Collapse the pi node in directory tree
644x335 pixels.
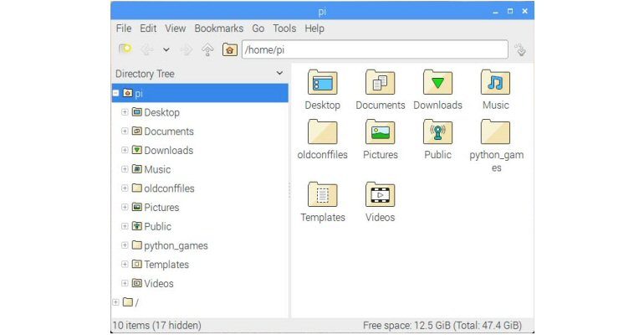click(x=116, y=94)
